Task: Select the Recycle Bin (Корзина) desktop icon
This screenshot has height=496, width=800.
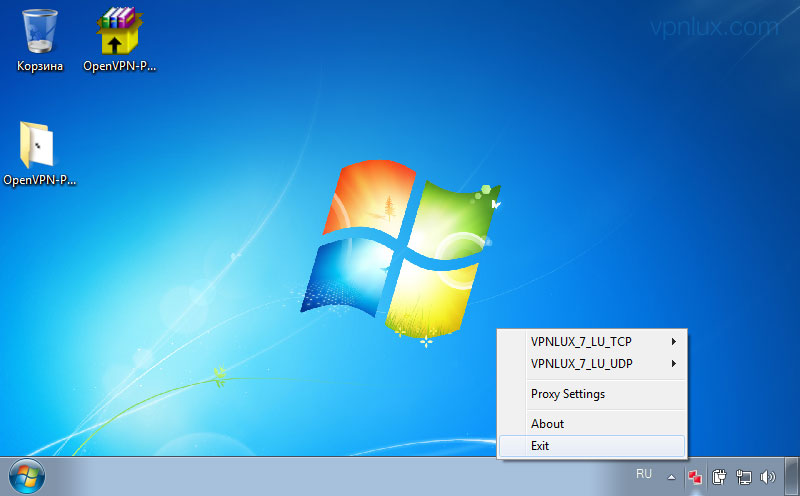Action: tap(40, 41)
